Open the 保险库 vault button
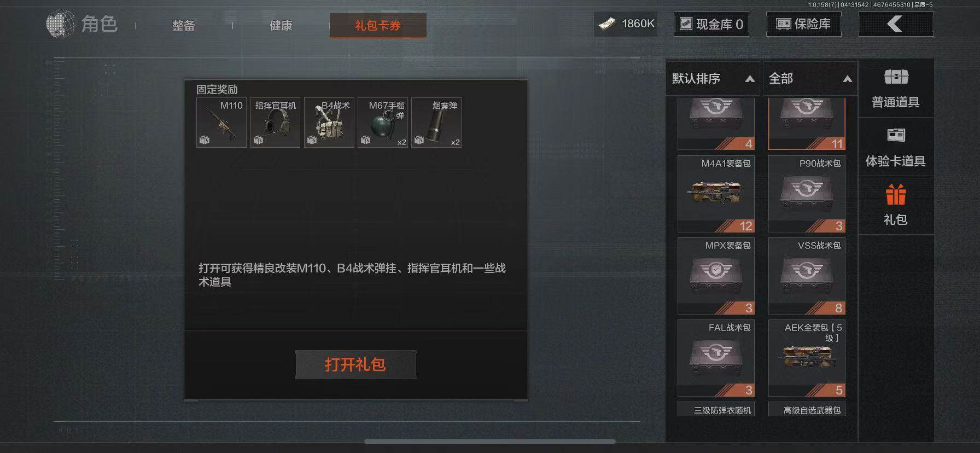This screenshot has height=453, width=980. click(x=804, y=24)
